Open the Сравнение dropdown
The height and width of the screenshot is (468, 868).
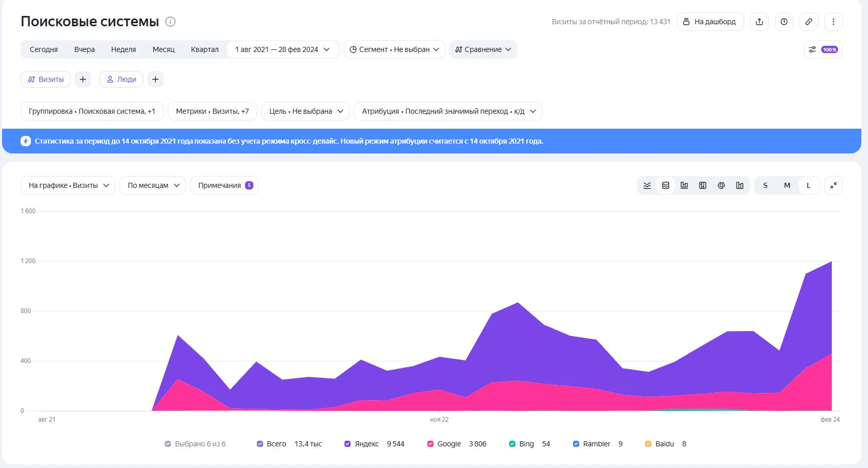[x=483, y=49]
